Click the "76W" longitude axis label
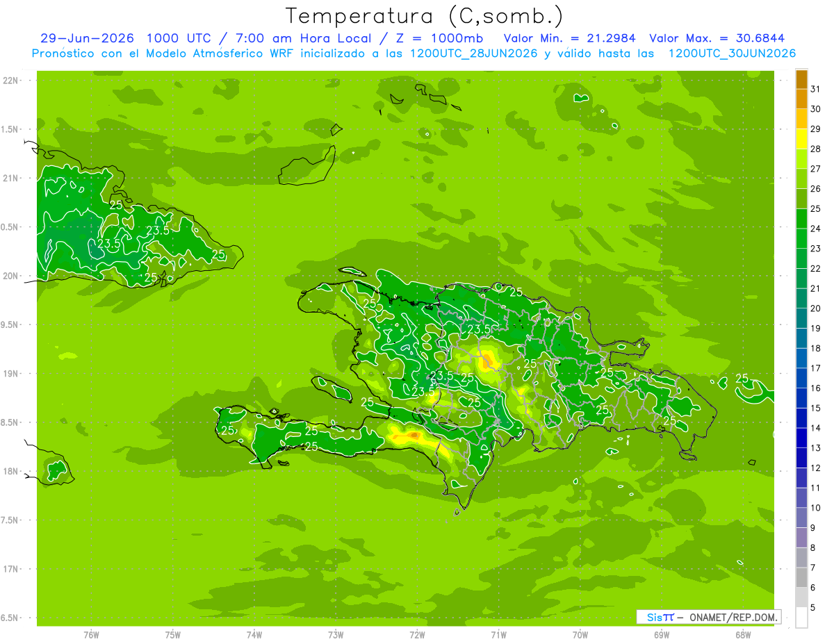 pyautogui.click(x=91, y=635)
